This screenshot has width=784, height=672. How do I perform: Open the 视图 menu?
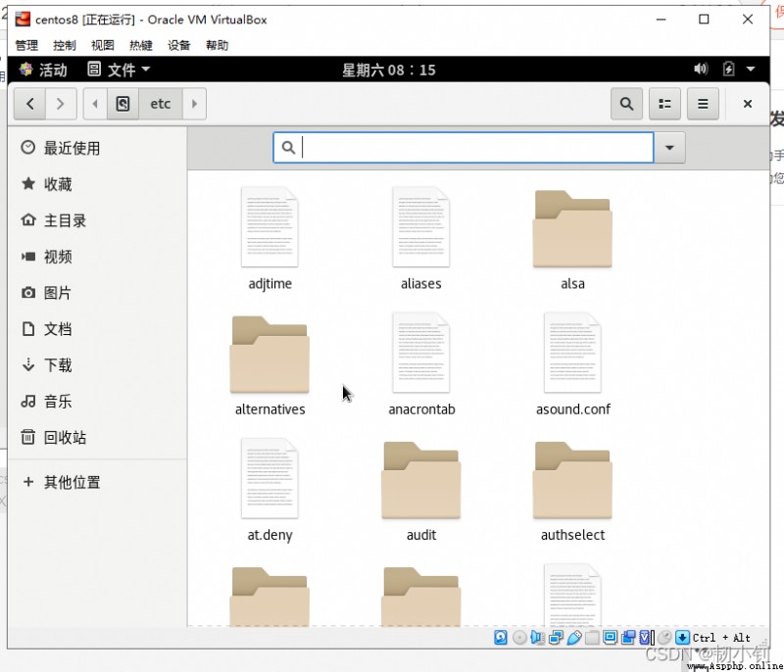(103, 45)
